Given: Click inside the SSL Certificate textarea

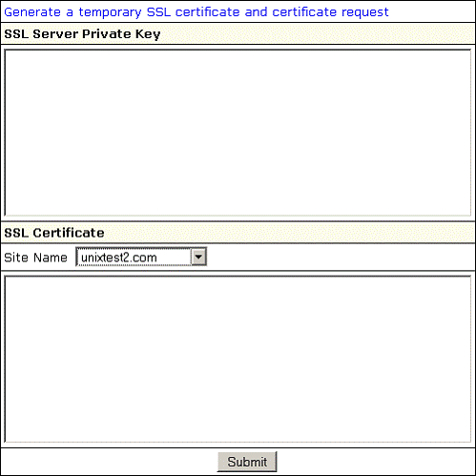Looking at the screenshot, I should click(238, 359).
